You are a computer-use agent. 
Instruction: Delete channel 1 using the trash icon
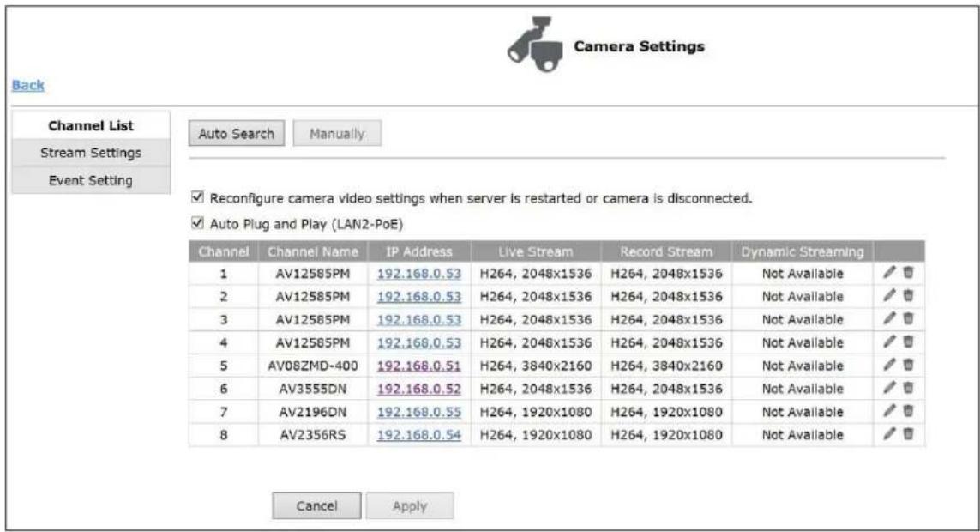tap(908, 273)
